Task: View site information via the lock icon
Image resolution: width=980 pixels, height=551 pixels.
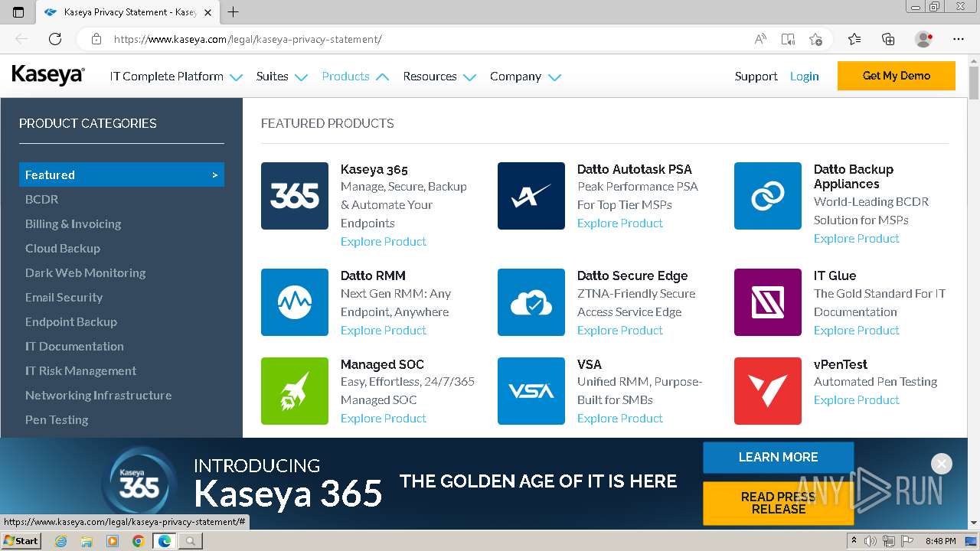Action: click(x=96, y=39)
